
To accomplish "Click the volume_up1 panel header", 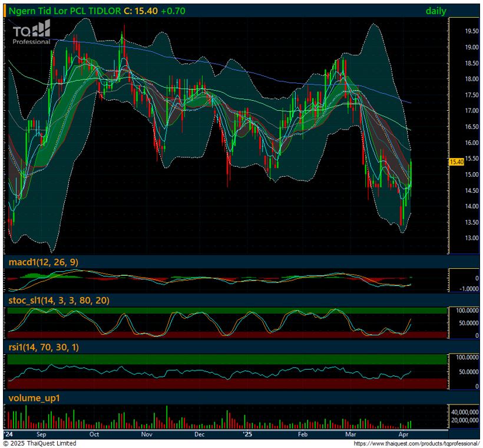I will [x=34, y=398].
